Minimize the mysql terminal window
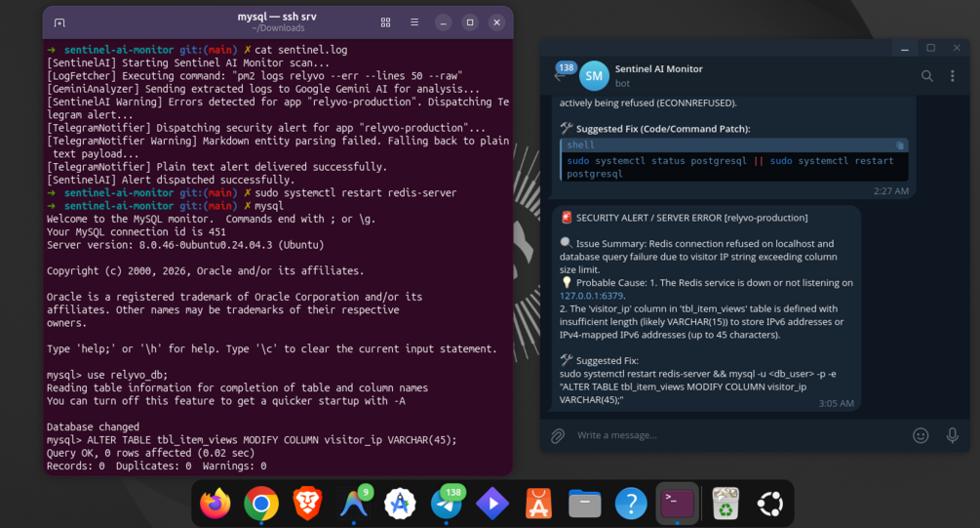The width and height of the screenshot is (980, 528). (443, 22)
